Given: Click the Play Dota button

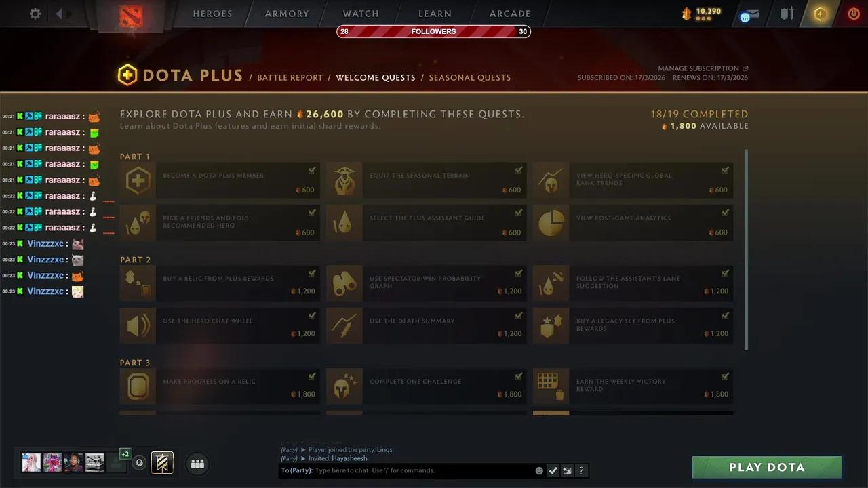Looking at the screenshot, I should click(x=767, y=467).
